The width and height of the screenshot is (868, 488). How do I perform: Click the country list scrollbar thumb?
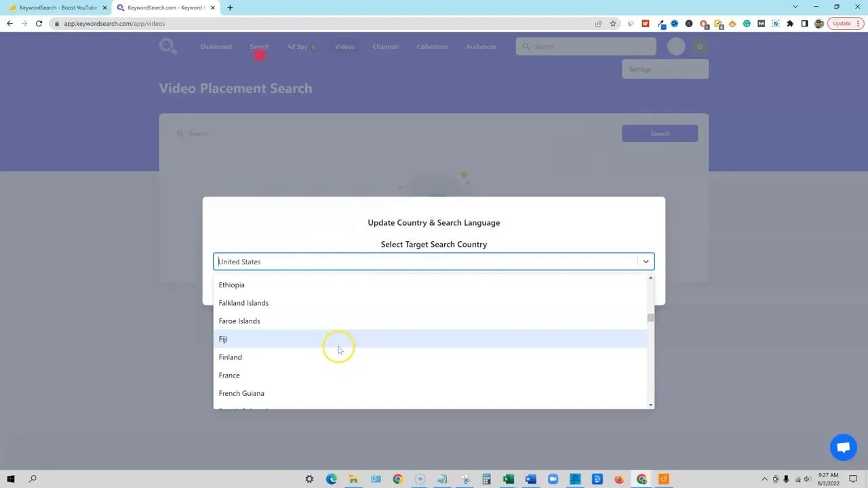(x=650, y=318)
